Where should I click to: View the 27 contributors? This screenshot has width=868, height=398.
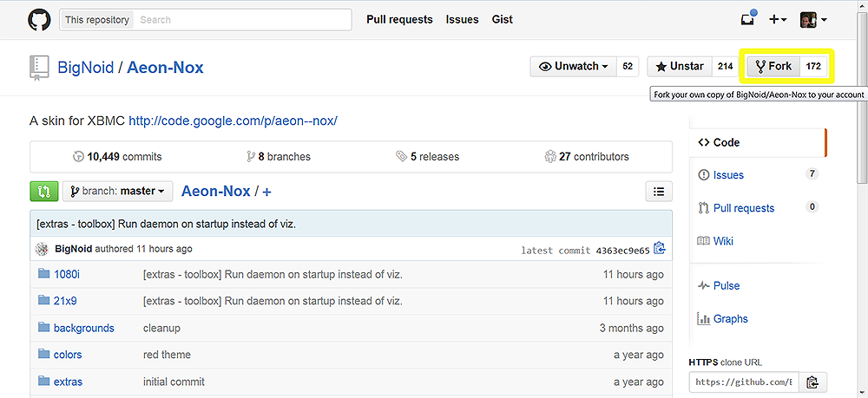point(587,157)
